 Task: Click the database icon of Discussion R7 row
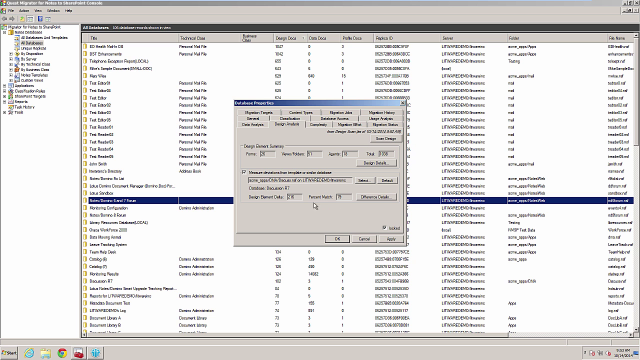point(85,281)
